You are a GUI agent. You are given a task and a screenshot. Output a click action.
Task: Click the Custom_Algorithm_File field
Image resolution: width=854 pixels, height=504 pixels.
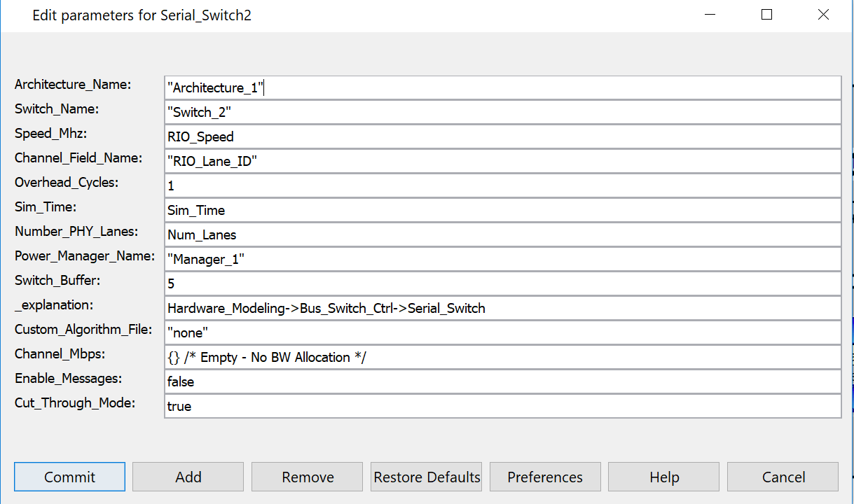click(x=502, y=332)
